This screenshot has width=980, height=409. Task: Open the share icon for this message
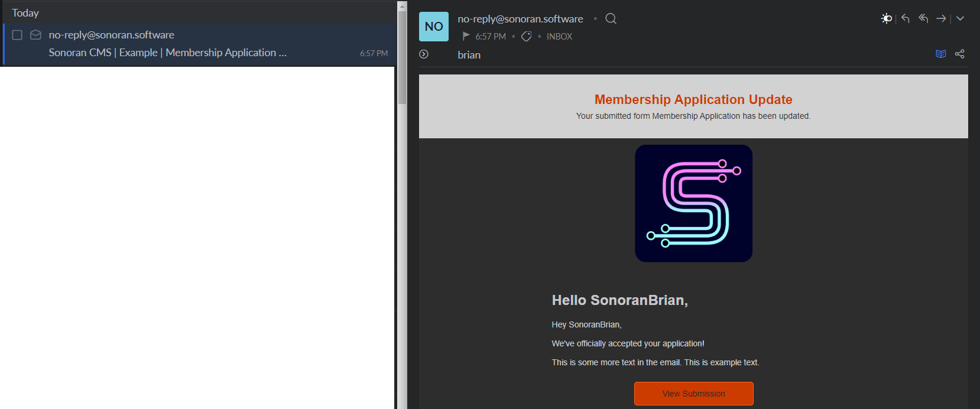point(959,54)
